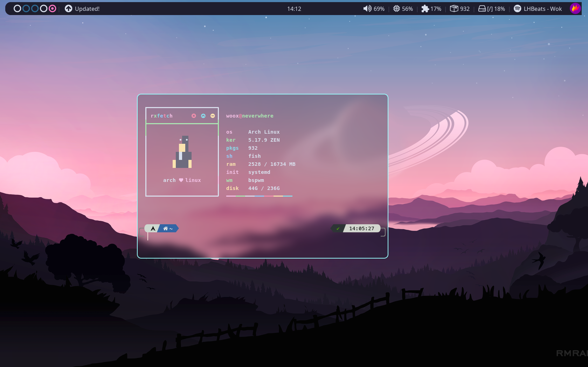Viewport: 588px width, 367px height.
Task: Click the 69% volume value
Action: (x=379, y=9)
